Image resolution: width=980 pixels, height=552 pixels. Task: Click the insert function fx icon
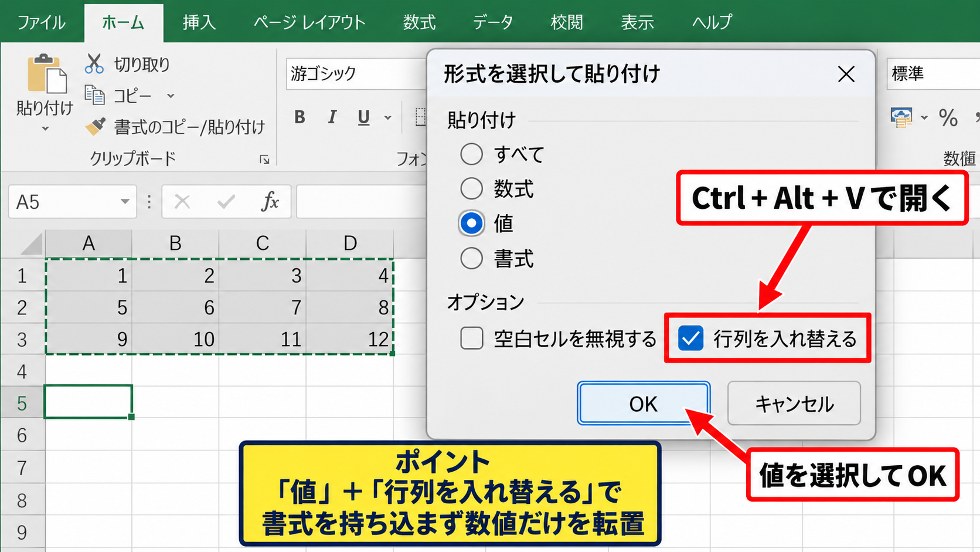[270, 201]
